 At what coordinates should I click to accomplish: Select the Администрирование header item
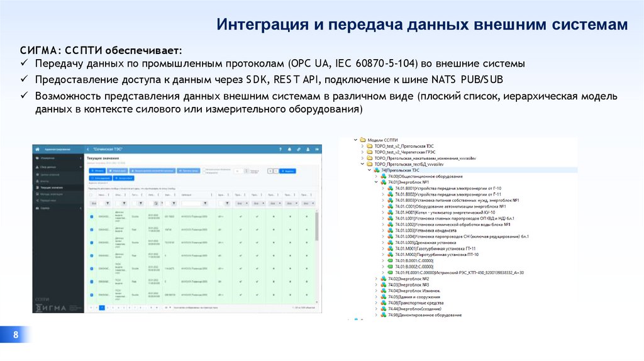click(58, 149)
